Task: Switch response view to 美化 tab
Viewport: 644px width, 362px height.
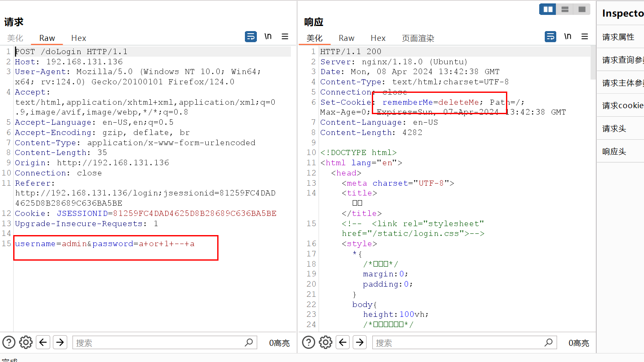Action: coord(315,38)
